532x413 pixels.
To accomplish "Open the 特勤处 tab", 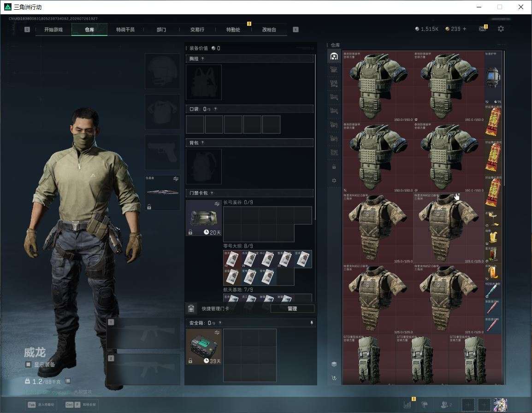I will point(233,29).
